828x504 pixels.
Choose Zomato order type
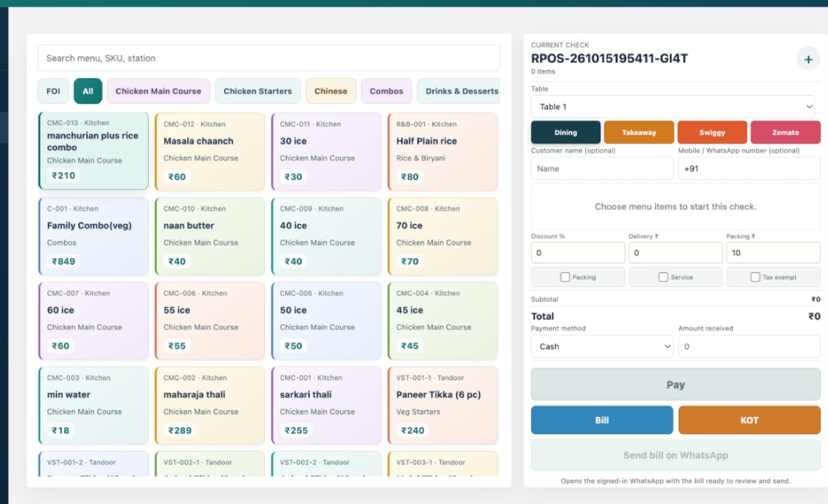(785, 133)
